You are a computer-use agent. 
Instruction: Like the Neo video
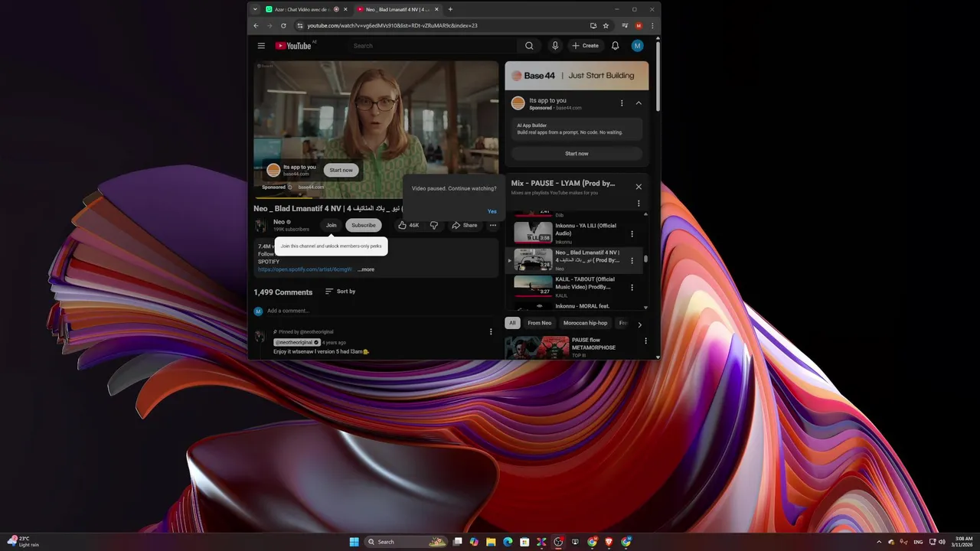tap(408, 225)
